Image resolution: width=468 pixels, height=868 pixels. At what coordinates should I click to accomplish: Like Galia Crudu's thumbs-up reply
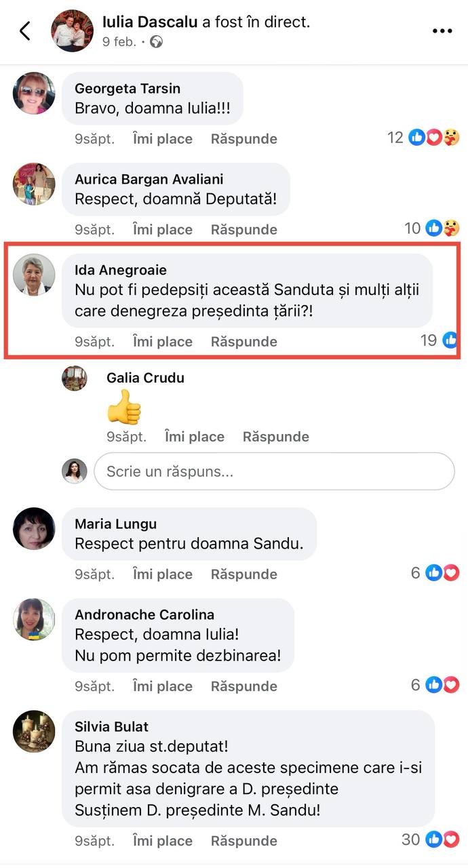195,437
